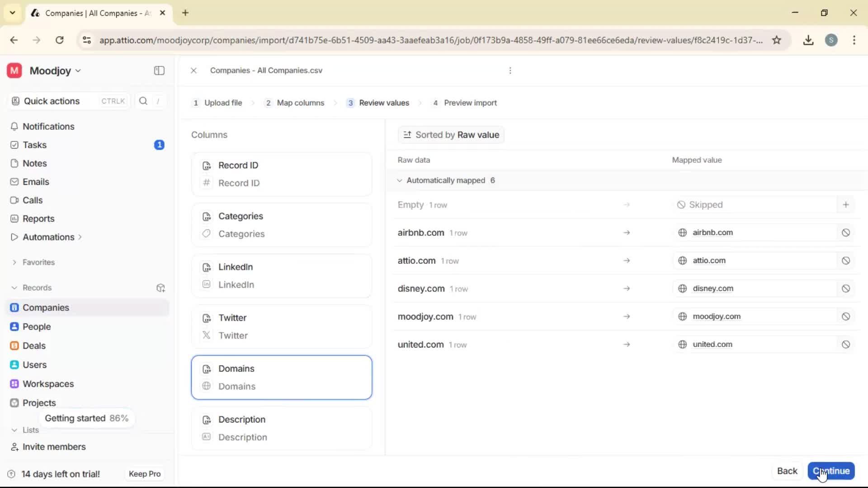Click the Domains column card

click(x=282, y=377)
